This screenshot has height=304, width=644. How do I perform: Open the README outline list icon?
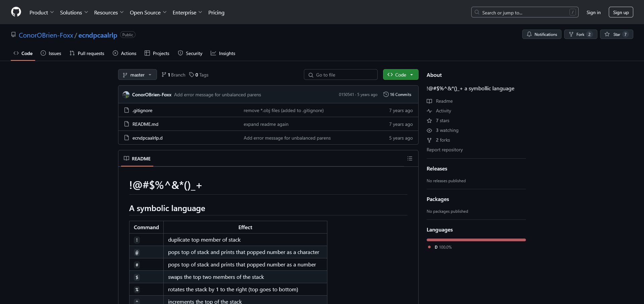click(410, 158)
